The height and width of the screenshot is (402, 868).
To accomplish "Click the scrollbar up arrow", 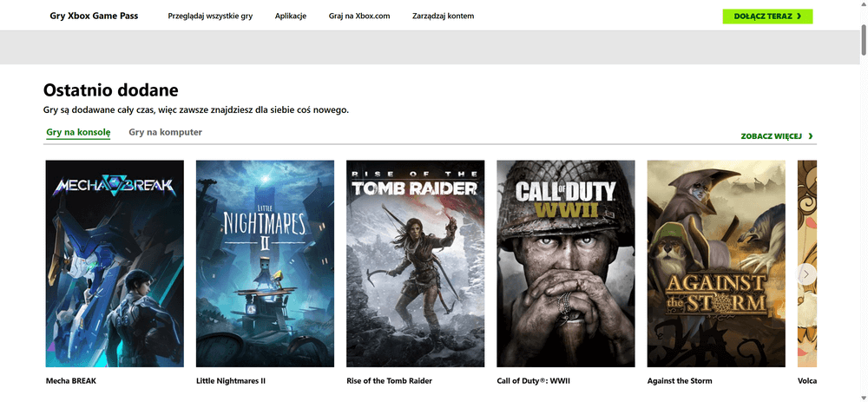I will pos(864,4).
